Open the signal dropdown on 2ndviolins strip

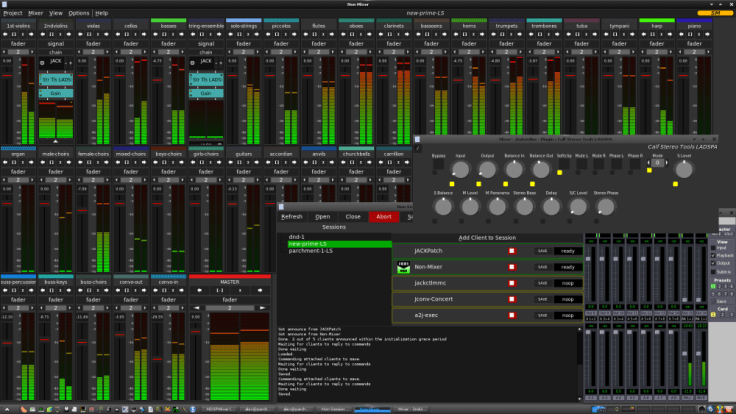pyautogui.click(x=54, y=44)
